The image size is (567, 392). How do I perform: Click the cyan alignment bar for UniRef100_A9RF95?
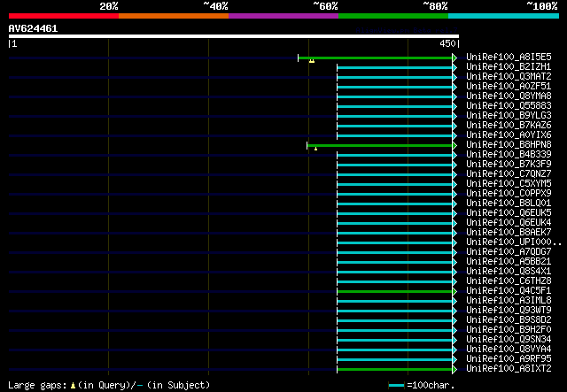pos(394,360)
